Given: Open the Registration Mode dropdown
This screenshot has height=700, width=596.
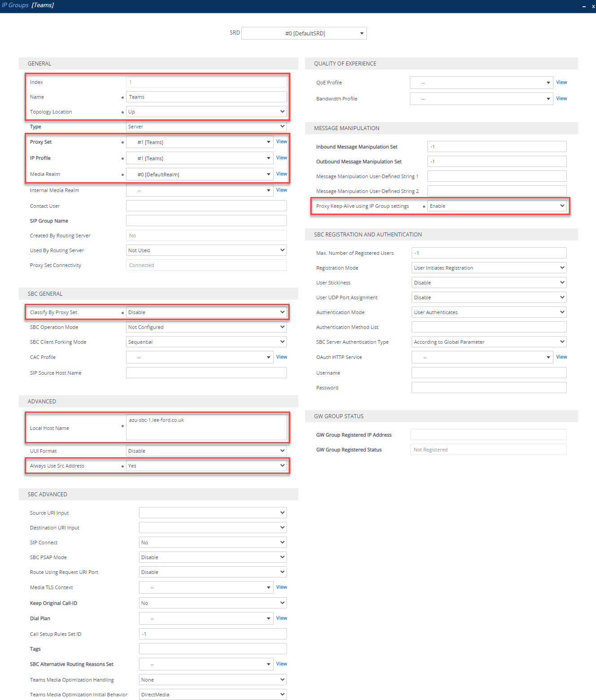Looking at the screenshot, I should pyautogui.click(x=489, y=268).
